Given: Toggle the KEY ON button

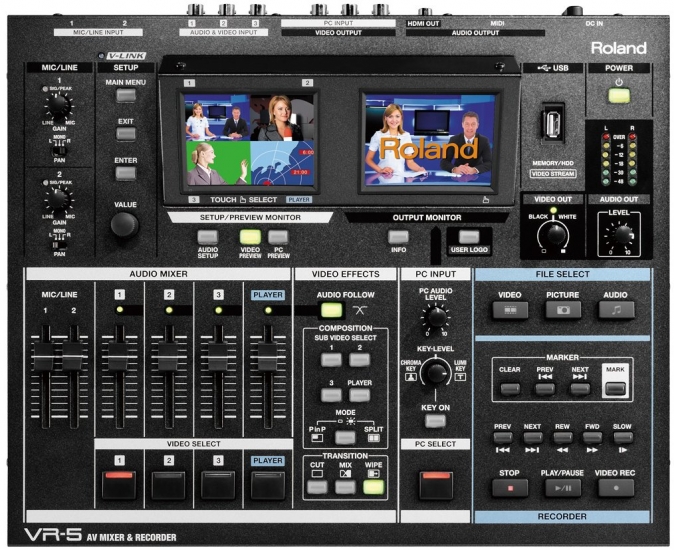Looking at the screenshot, I should 435,421.
